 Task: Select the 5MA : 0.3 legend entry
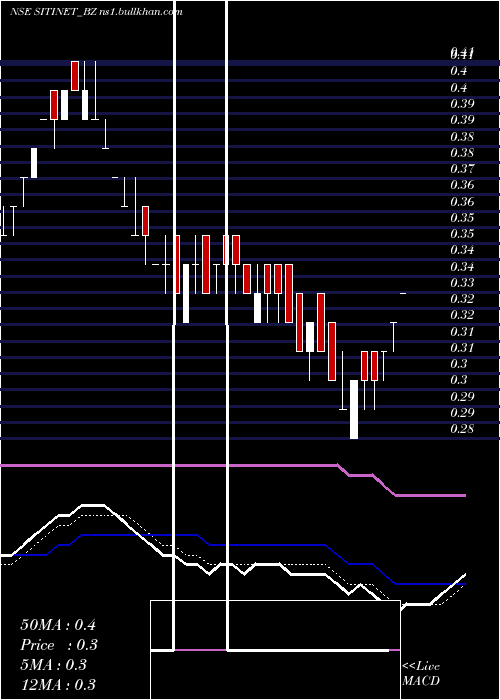pyautogui.click(x=54, y=665)
